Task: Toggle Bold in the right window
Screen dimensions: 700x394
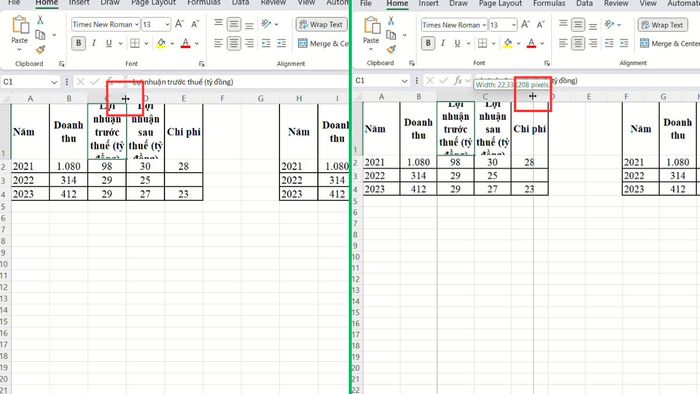Action: tap(428, 43)
